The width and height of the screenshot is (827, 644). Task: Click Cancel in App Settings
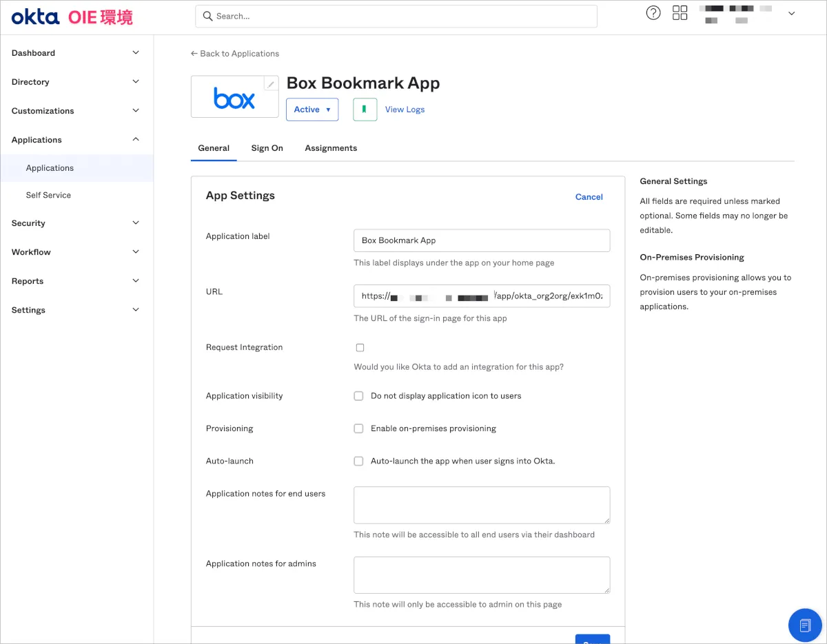[x=589, y=197]
